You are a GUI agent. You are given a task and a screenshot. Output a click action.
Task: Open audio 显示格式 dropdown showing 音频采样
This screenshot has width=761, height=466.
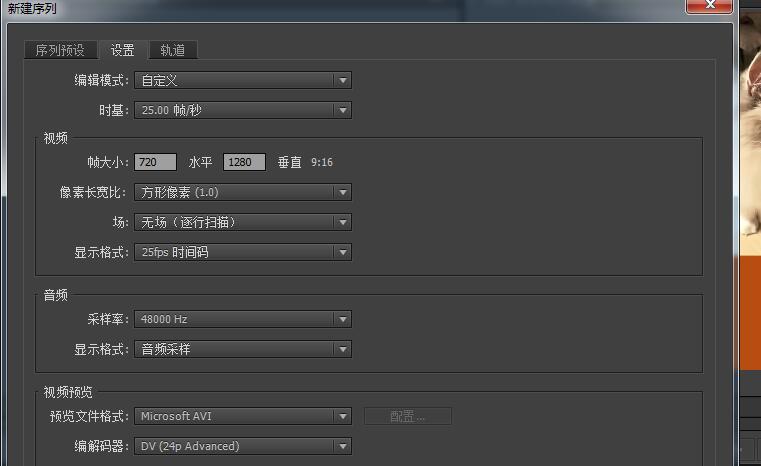pyautogui.click(x=243, y=349)
